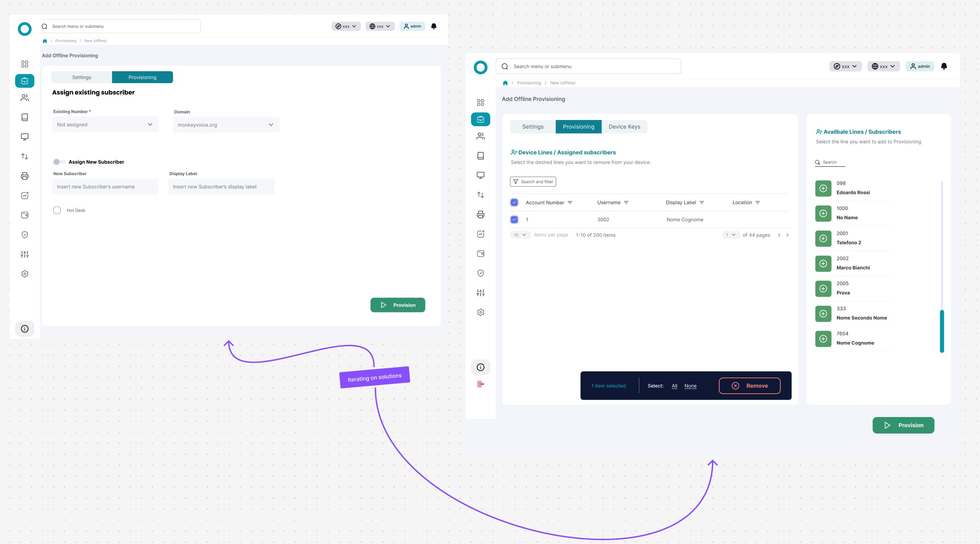Check the Hot Desk checkbox
980x544 pixels.
[57, 210]
